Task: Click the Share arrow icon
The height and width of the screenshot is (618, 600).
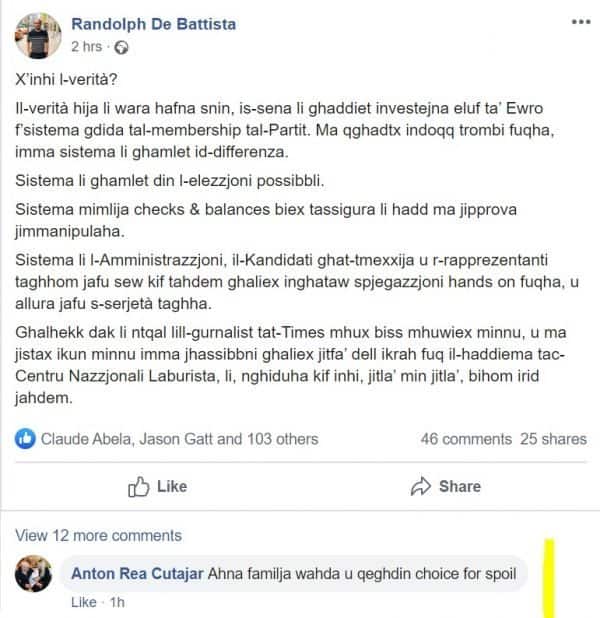Action: (x=421, y=486)
